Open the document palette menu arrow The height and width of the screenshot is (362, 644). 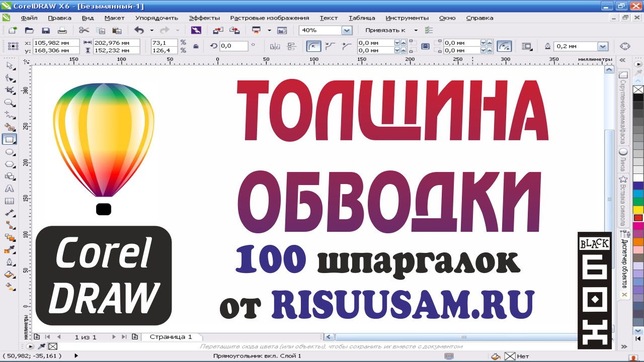[29, 346]
